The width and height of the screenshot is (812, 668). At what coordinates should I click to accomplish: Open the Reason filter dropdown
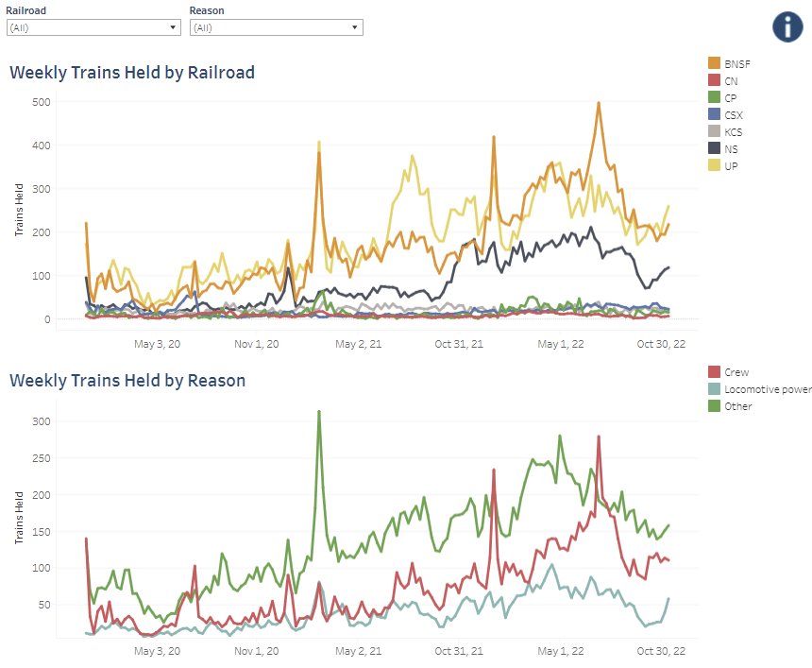point(275,27)
